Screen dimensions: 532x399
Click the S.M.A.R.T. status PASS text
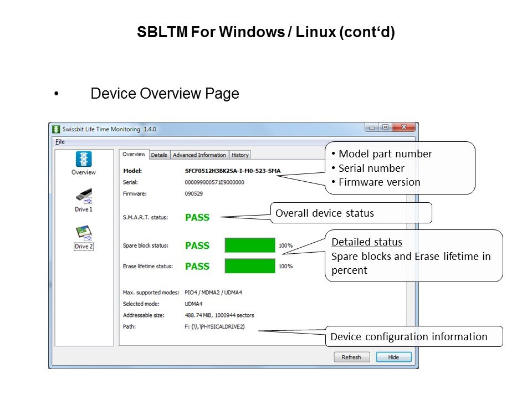point(197,218)
